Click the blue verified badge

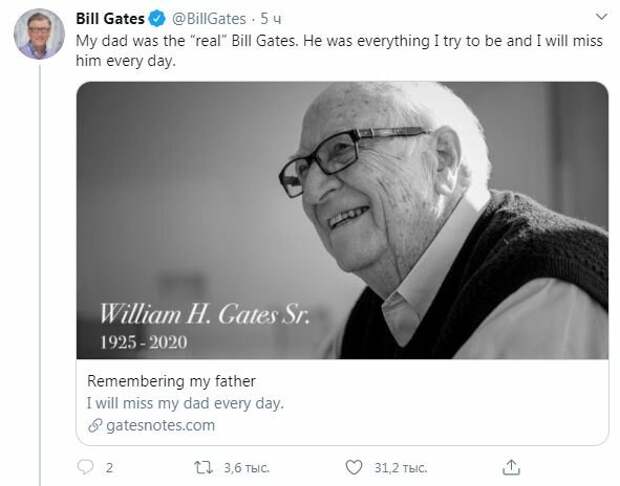pyautogui.click(x=155, y=19)
